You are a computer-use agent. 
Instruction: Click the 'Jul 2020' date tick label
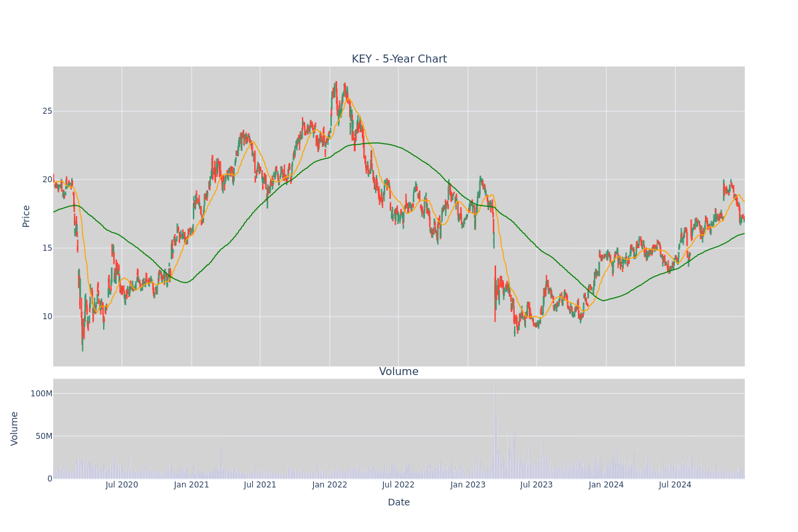click(x=122, y=485)
